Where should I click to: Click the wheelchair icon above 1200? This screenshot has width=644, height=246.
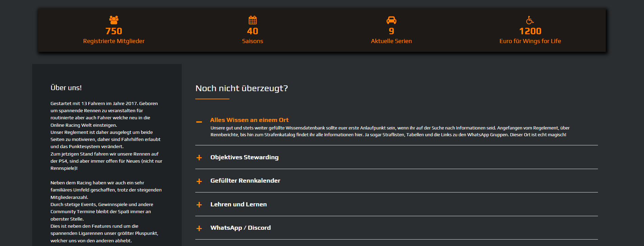click(530, 20)
